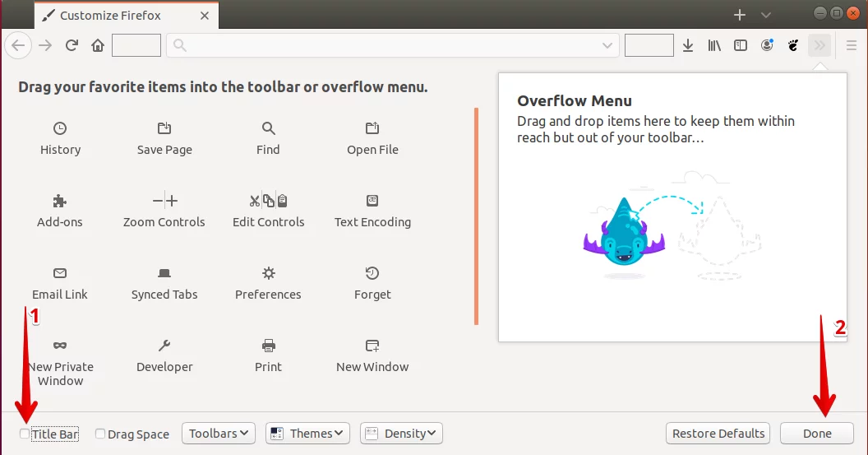Close the Customize Firefox tab
868x455 pixels.
coord(205,16)
